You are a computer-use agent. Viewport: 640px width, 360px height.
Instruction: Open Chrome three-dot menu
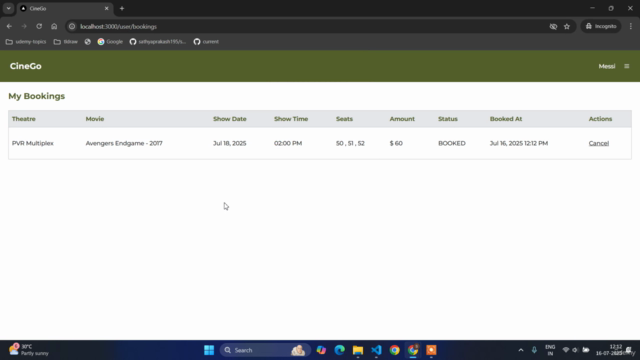(631, 26)
